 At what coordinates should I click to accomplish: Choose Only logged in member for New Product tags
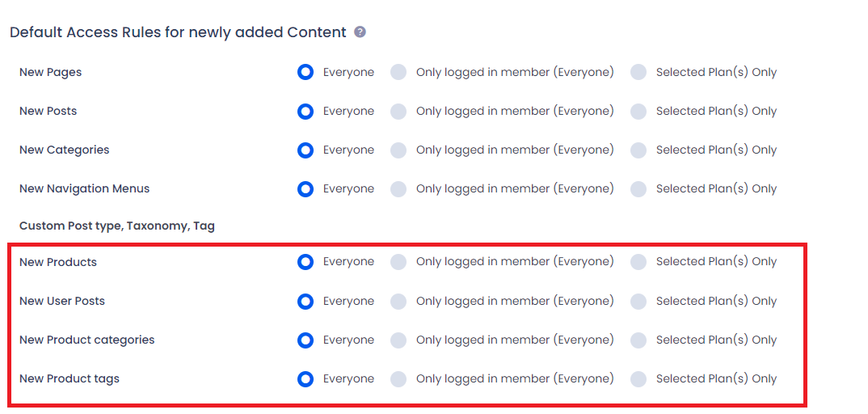point(398,378)
